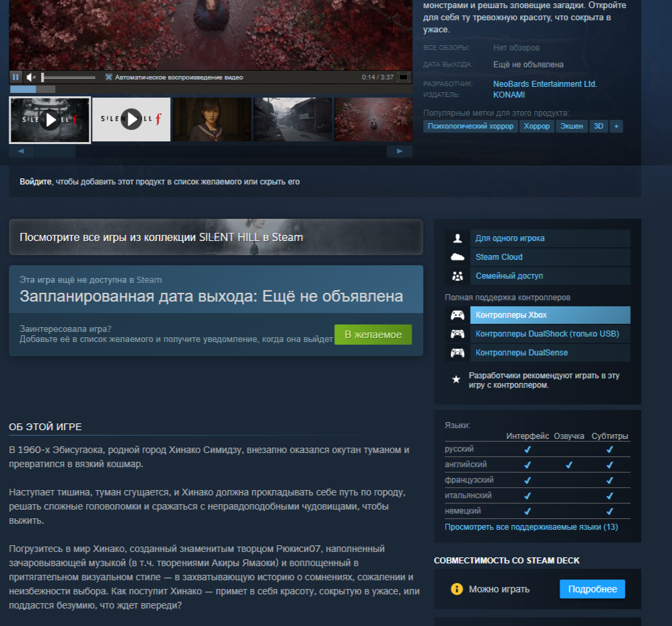Viewport: 672px width, 626px height.
Task: Click the ОБ ЭТОЙ ИГРЕ heading
Action: click(45, 427)
